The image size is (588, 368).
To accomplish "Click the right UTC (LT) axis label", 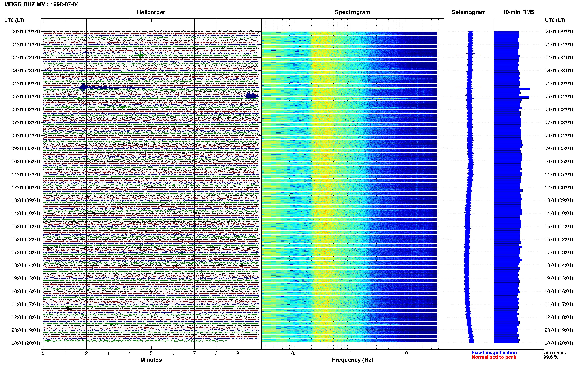I will (x=555, y=20).
